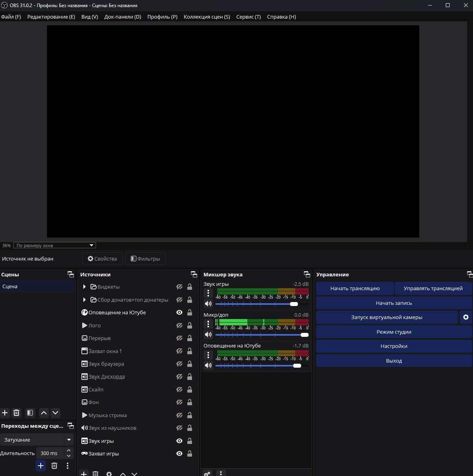Open transition properties three-dot menu
The image size is (473, 476).
[x=68, y=466]
